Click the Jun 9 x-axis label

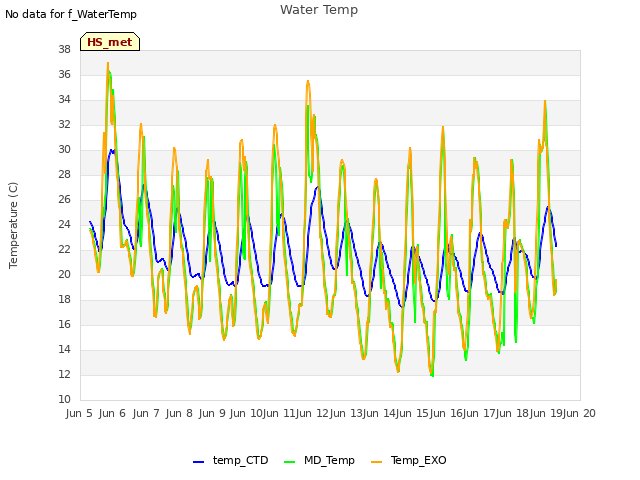[212, 413]
